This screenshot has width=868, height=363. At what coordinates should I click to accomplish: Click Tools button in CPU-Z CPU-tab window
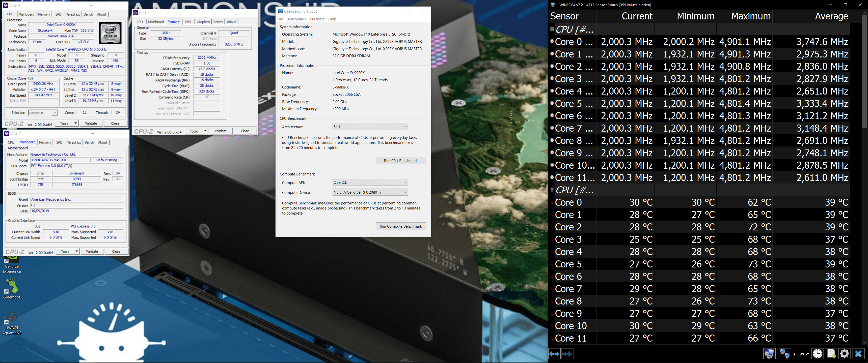click(64, 123)
